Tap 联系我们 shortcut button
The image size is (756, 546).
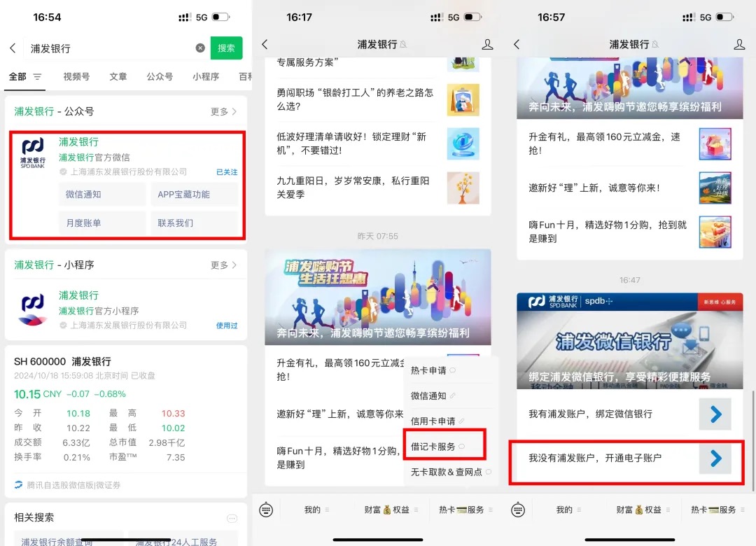pyautogui.click(x=195, y=223)
